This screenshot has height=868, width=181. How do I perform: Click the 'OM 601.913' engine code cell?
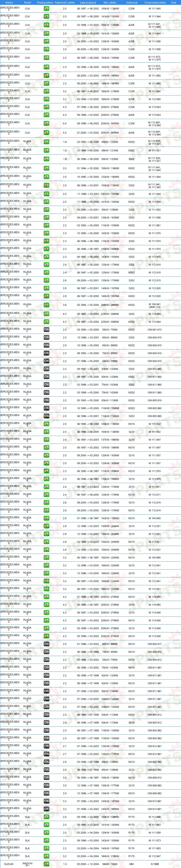pyautogui.click(x=155, y=330)
